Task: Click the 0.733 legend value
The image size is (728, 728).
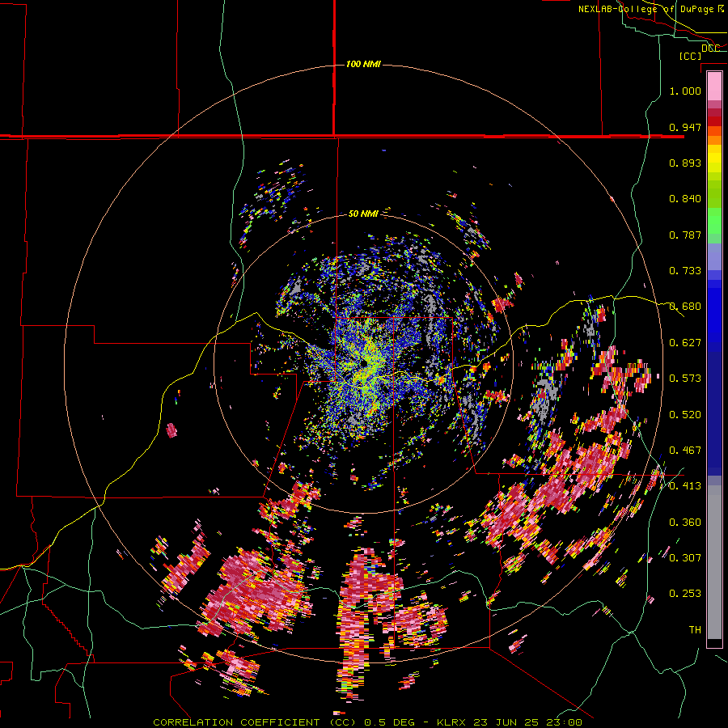Action: [685, 271]
